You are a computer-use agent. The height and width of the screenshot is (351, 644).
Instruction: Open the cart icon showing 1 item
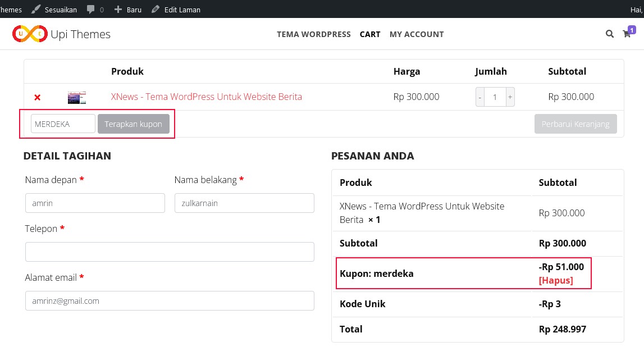[x=627, y=34]
